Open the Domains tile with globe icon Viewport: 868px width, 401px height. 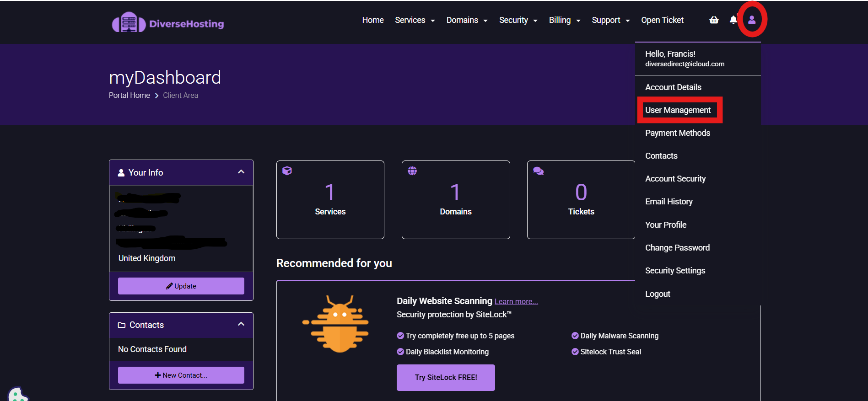click(x=455, y=200)
